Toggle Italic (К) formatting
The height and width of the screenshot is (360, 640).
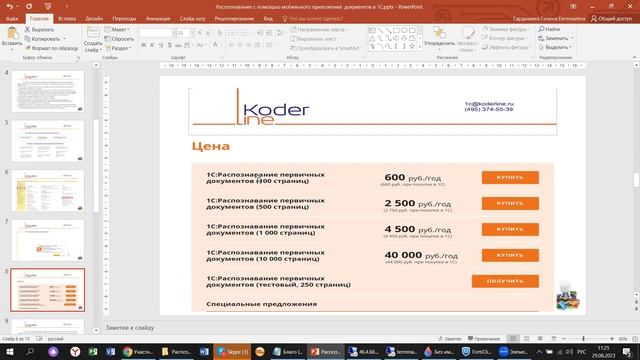pyautogui.click(x=152, y=45)
